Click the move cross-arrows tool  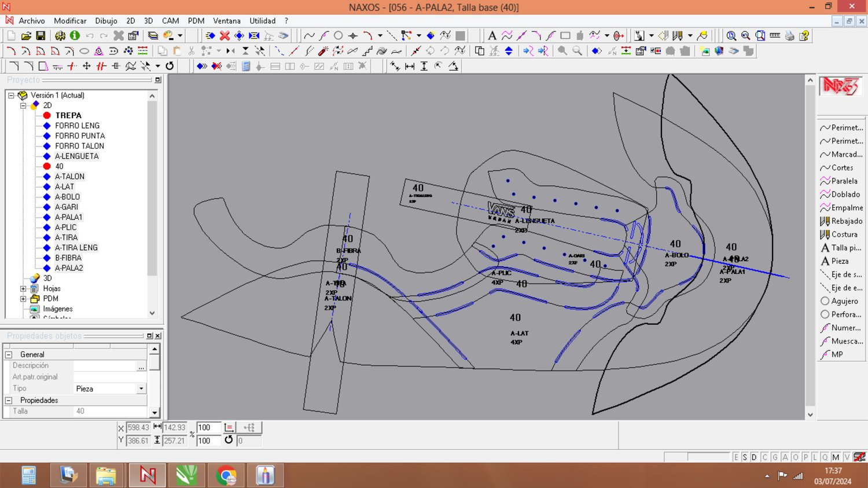click(x=87, y=66)
